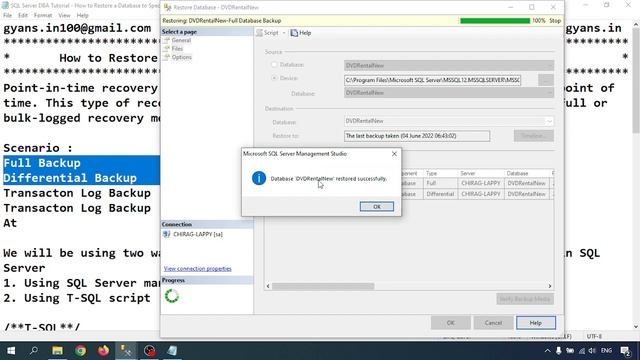Image resolution: width=640 pixels, height=360 pixels.
Task: Click the backup sets horizontal scrollbar thumb
Action: tap(323, 286)
